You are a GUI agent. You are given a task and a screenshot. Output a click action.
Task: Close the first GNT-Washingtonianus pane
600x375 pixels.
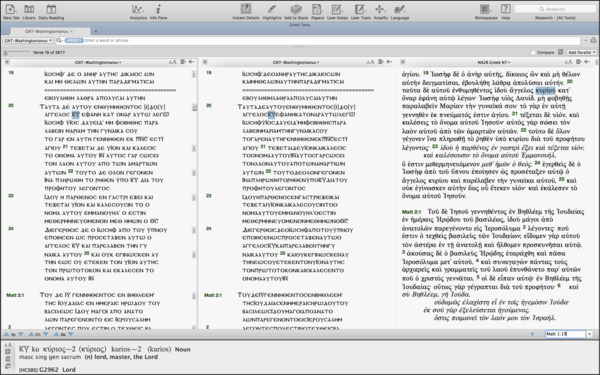[x=7, y=62]
